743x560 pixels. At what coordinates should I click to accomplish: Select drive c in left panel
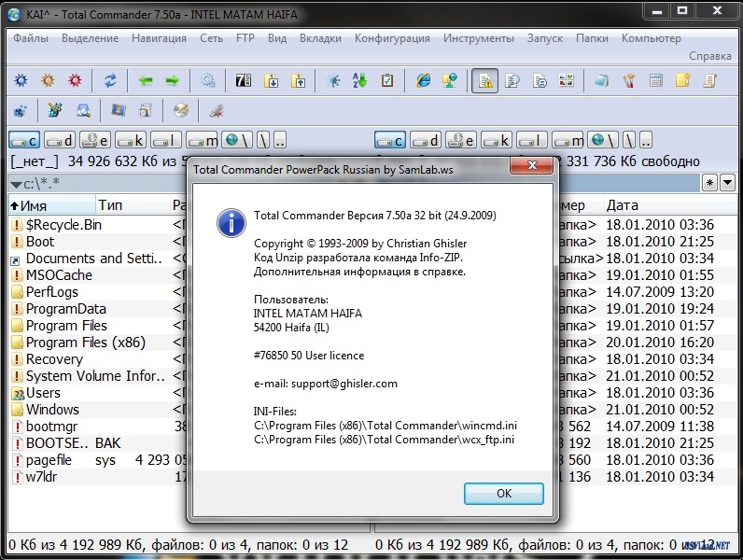[24, 140]
